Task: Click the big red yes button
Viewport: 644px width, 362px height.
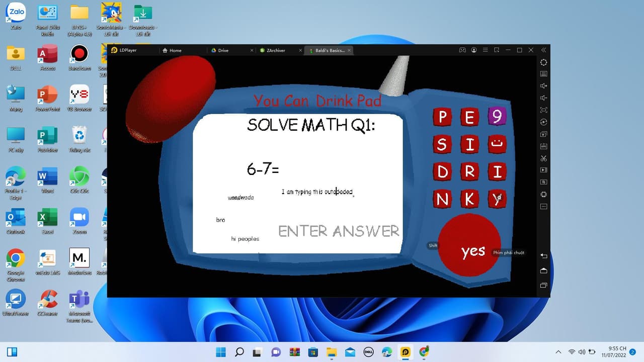Action: [469, 245]
